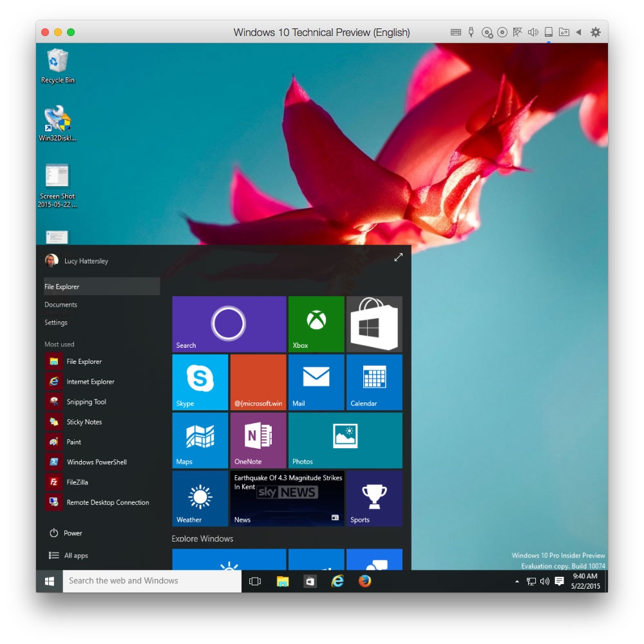Open Task View on the taskbar
The image size is (644, 644).
[x=255, y=581]
